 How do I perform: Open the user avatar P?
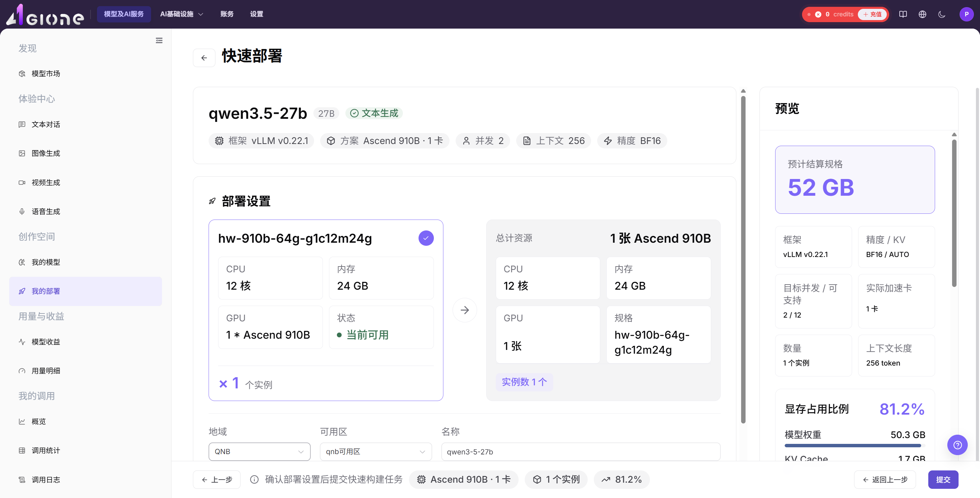pyautogui.click(x=966, y=14)
